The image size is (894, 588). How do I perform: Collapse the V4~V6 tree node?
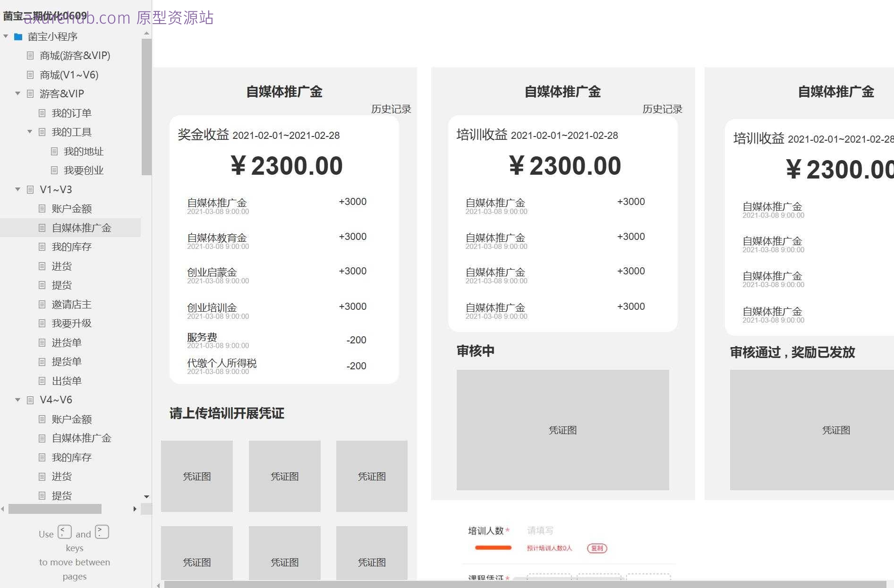coord(17,400)
